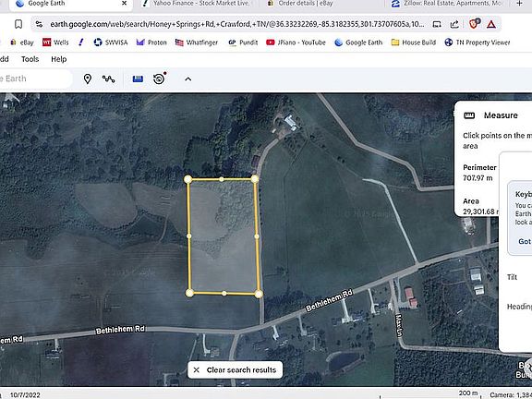Image resolution: width=532 pixels, height=399 pixels.
Task: Click the Clear search results button
Action: [236, 369]
